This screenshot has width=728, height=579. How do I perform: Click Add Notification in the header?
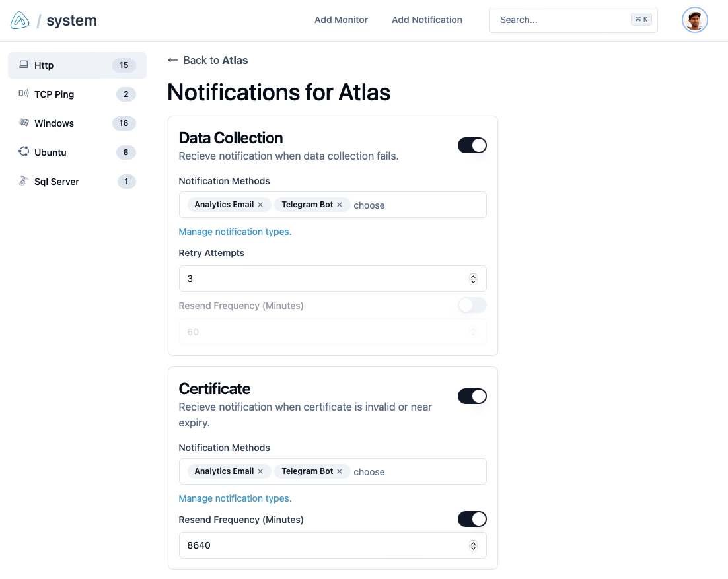coord(427,20)
